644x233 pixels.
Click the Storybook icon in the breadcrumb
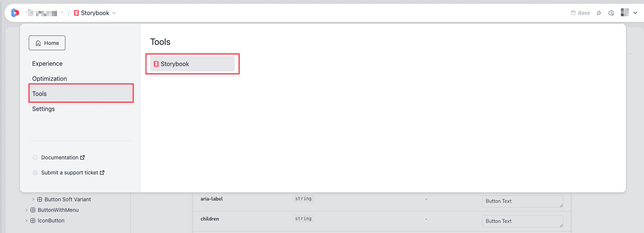76,13
